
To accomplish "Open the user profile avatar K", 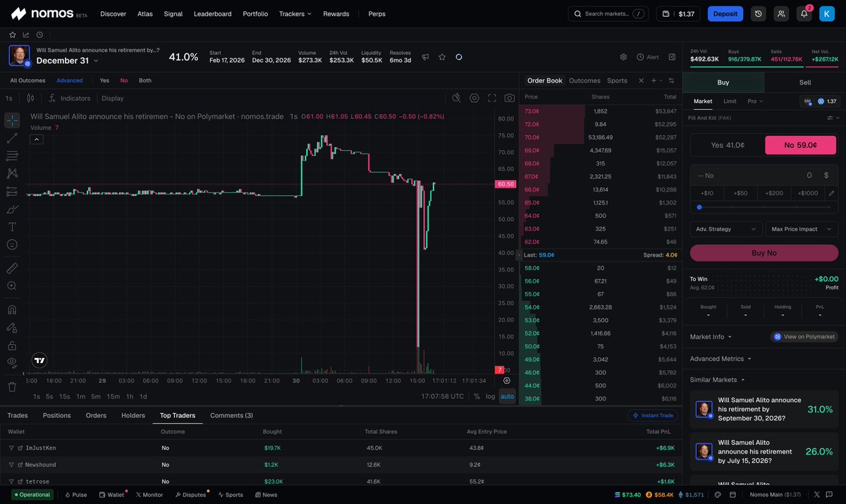I will pos(827,13).
